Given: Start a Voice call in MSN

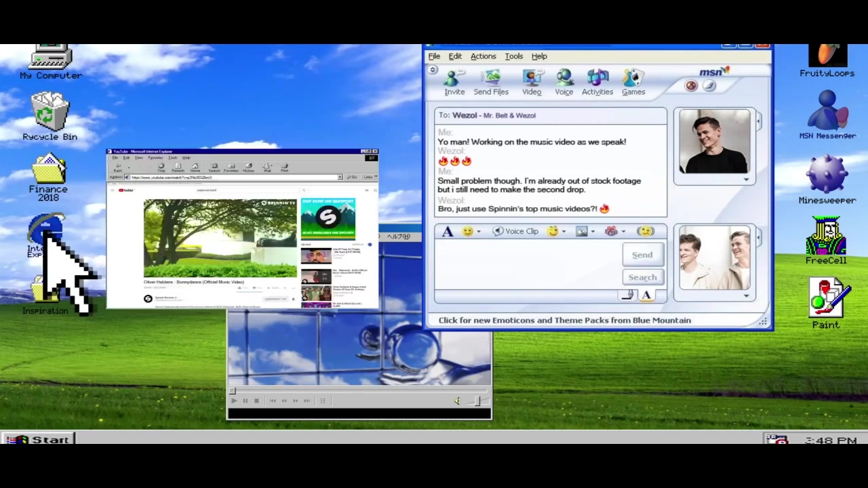Looking at the screenshot, I should (x=564, y=82).
